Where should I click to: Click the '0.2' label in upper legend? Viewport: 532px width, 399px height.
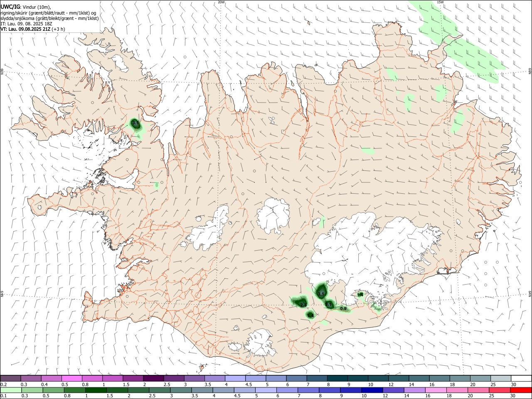4,384
